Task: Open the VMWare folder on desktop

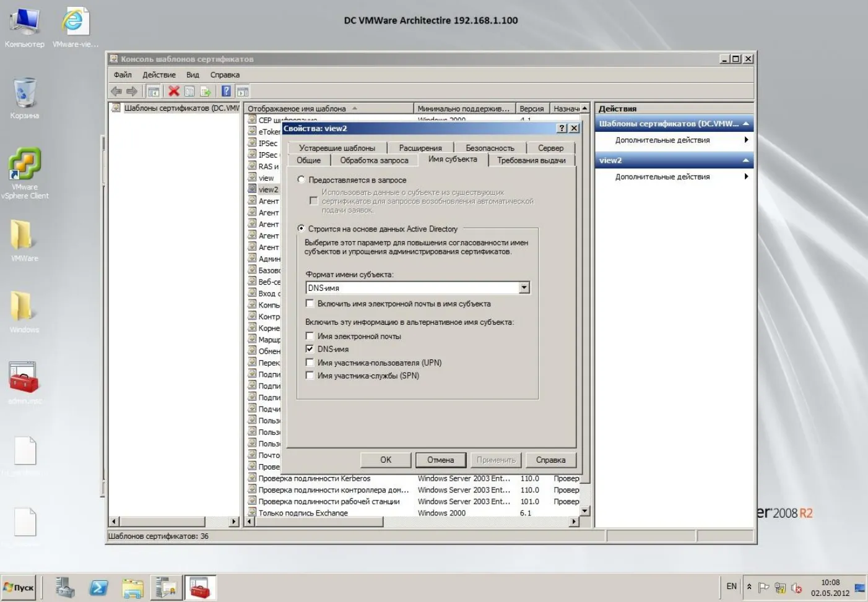Action: pyautogui.click(x=25, y=241)
